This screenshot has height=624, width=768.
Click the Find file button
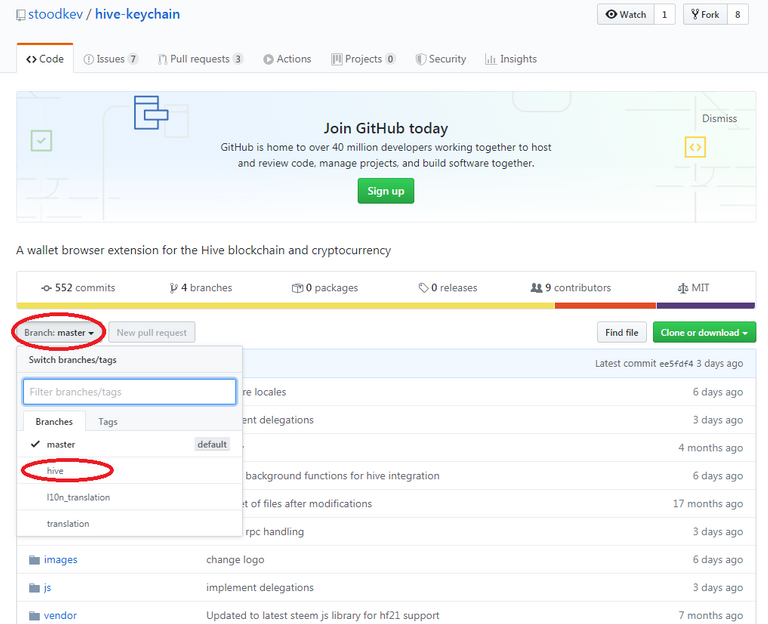pyautogui.click(x=622, y=333)
